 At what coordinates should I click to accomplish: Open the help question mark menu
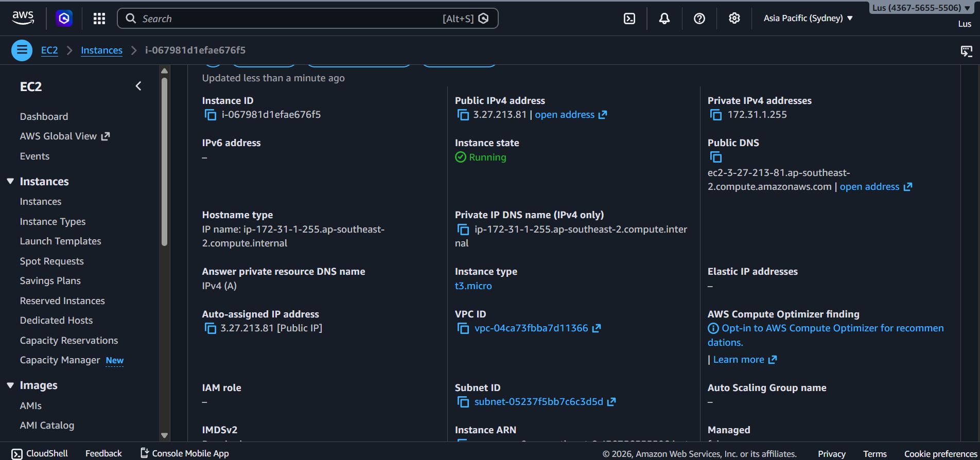pos(699,19)
